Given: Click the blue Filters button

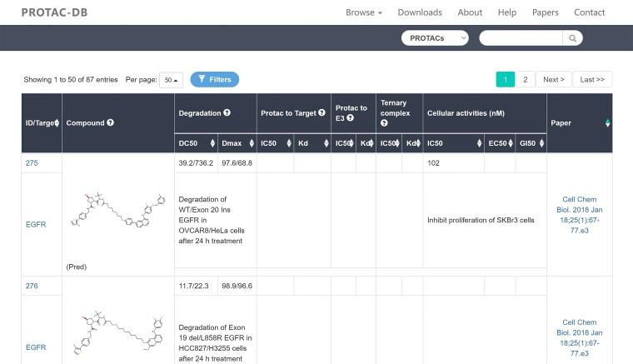Looking at the screenshot, I should (x=215, y=80).
